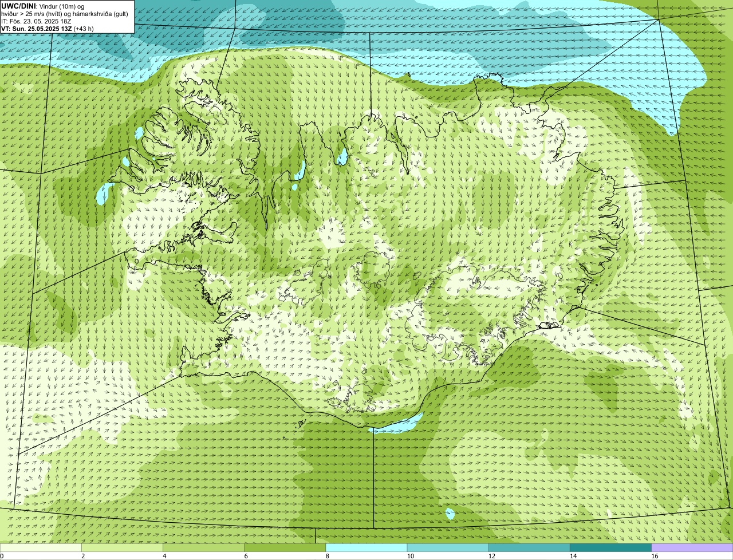Click the "10" label on the wind scale

(x=411, y=556)
